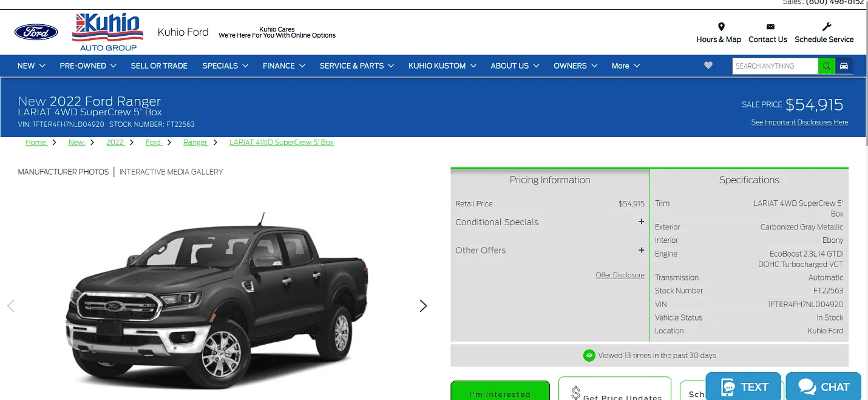868x400 pixels.
Task: Show next vehicle photo arrow
Action: point(423,306)
